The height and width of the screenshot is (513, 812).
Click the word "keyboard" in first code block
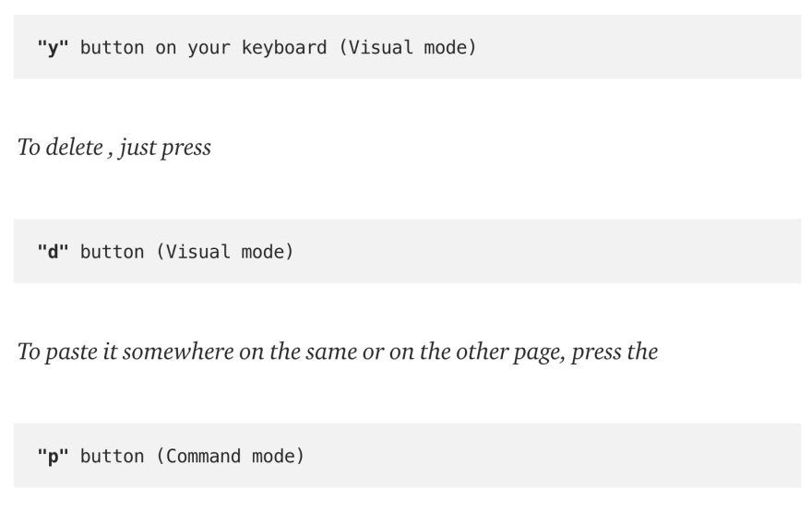click(284, 48)
